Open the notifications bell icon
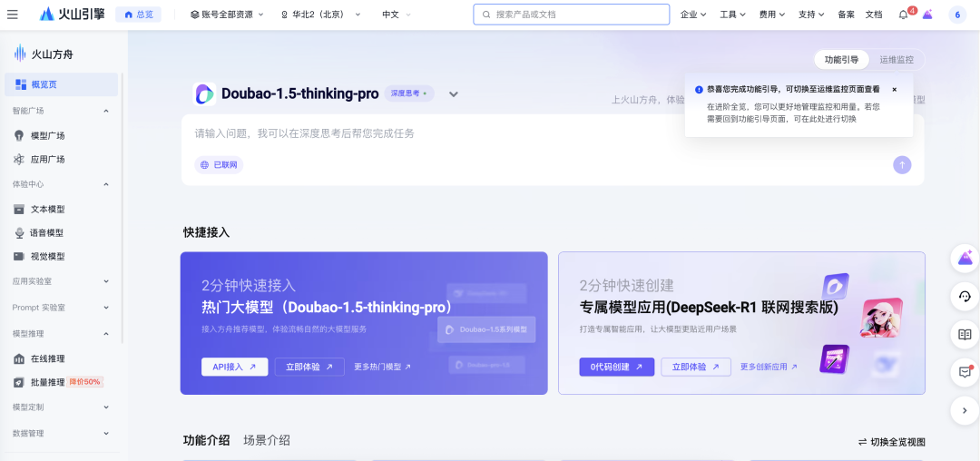This screenshot has width=980, height=461. click(x=903, y=15)
